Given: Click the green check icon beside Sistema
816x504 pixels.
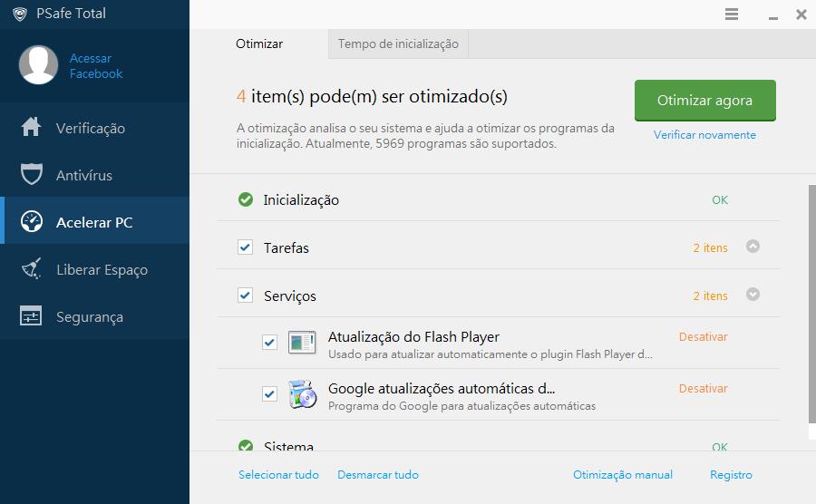Looking at the screenshot, I should point(246,446).
